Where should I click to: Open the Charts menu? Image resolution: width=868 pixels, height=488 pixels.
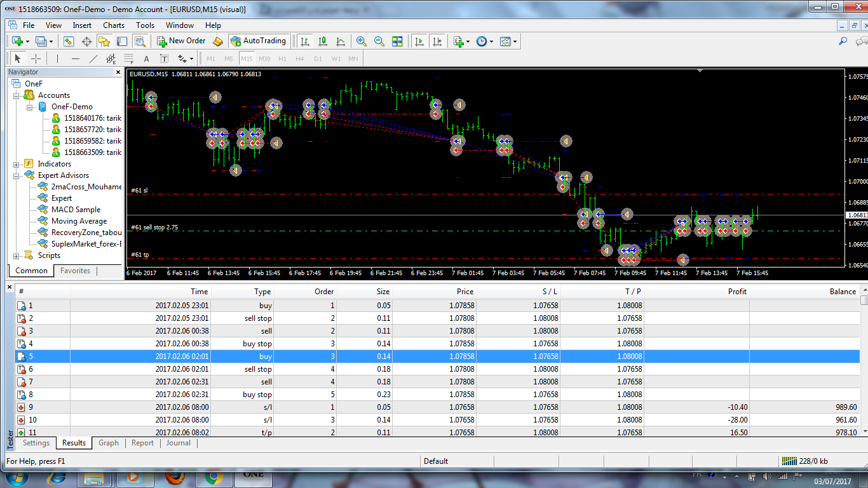click(114, 25)
